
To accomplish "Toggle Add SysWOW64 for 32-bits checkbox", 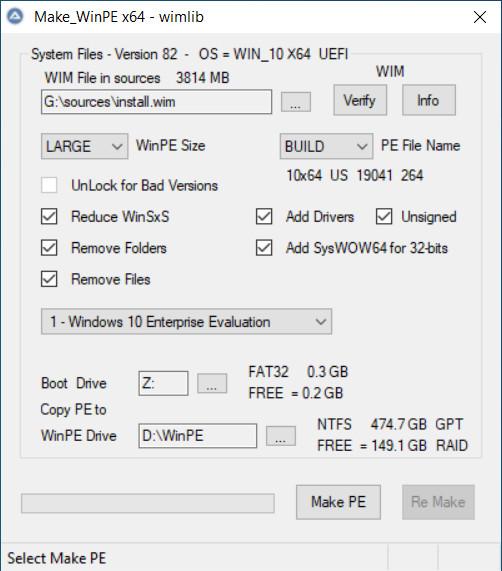I will pyautogui.click(x=264, y=248).
